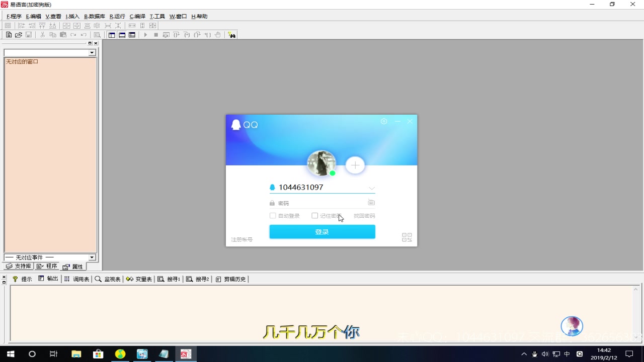The width and height of the screenshot is (644, 362).
Task: Open QQ QR code login icon
Action: [407, 237]
